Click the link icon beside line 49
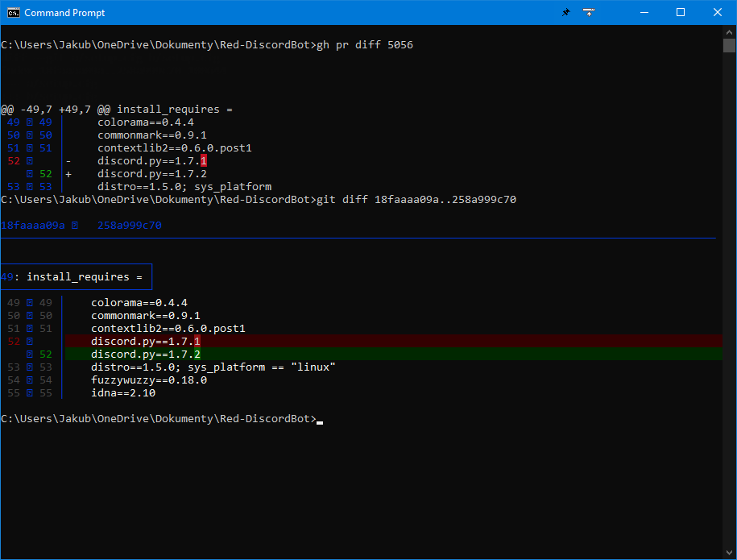The height and width of the screenshot is (560, 737). 28,302
